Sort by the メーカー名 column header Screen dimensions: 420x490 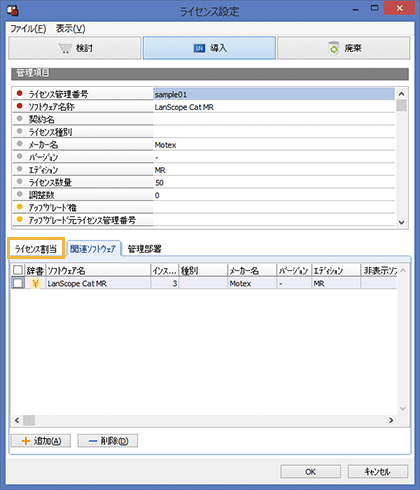pos(252,270)
